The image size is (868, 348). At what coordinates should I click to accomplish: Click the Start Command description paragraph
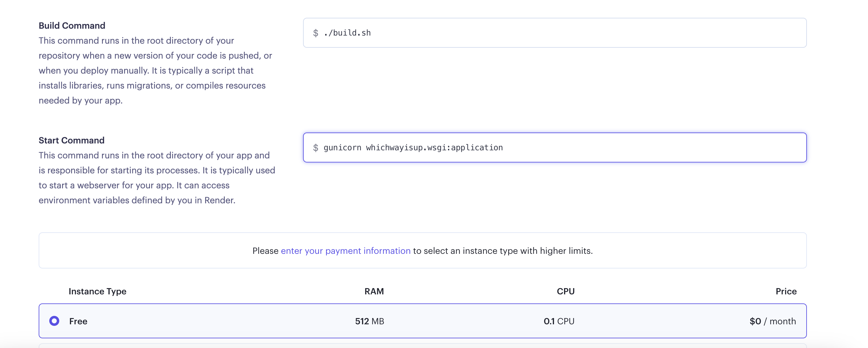pyautogui.click(x=157, y=177)
